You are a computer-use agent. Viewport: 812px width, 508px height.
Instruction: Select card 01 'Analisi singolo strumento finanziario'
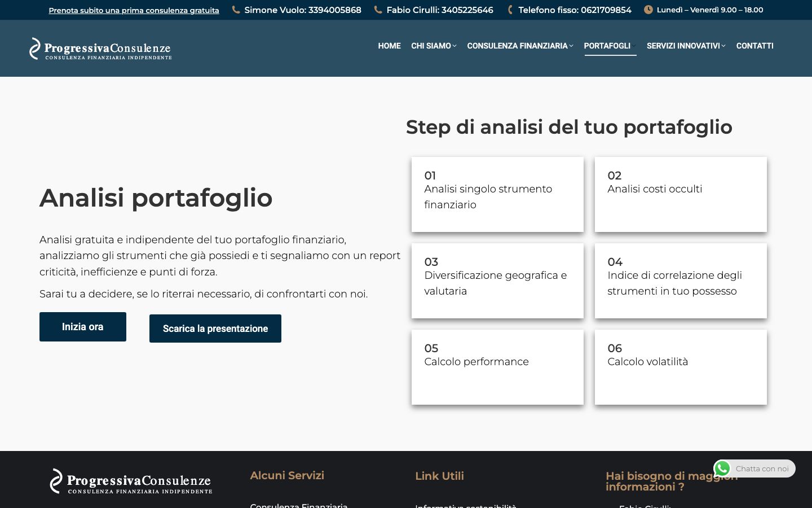[x=497, y=194]
